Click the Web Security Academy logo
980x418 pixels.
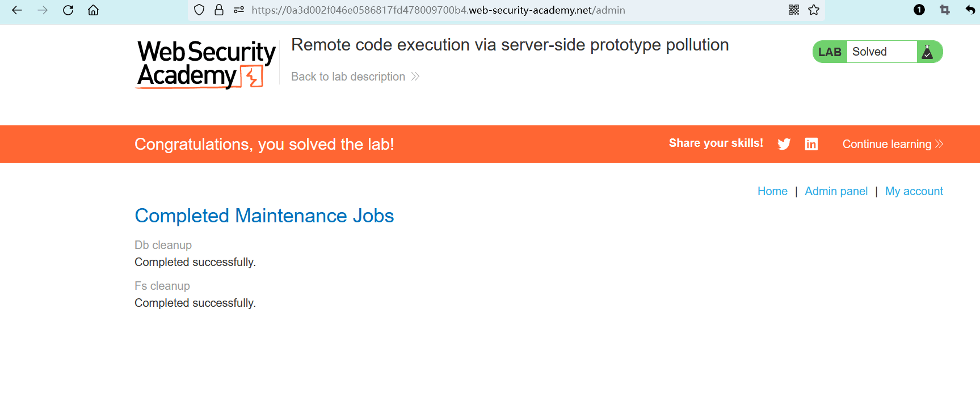pos(206,64)
